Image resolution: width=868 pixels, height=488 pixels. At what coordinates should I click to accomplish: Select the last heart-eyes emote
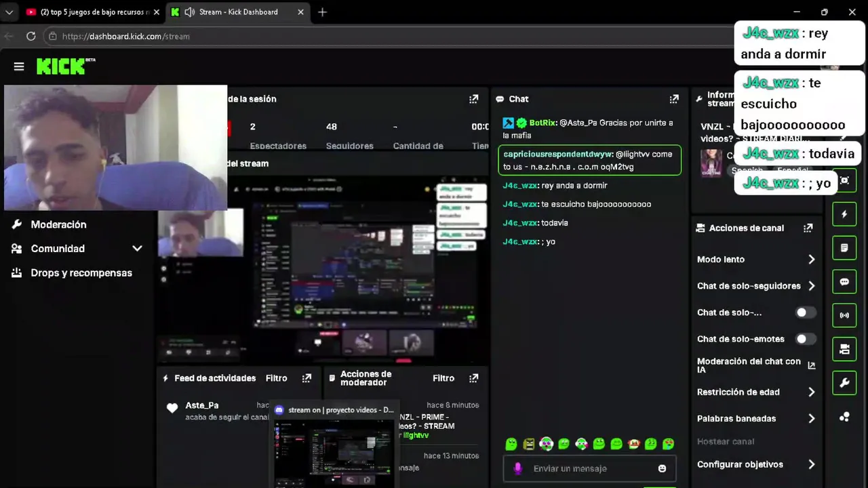pos(669,444)
